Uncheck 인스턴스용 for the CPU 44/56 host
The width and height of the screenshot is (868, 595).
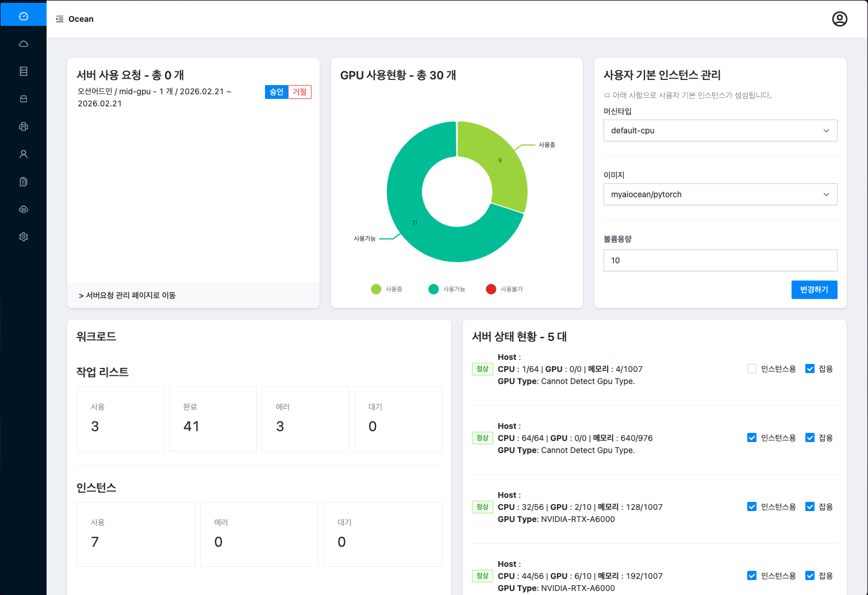tap(752, 575)
